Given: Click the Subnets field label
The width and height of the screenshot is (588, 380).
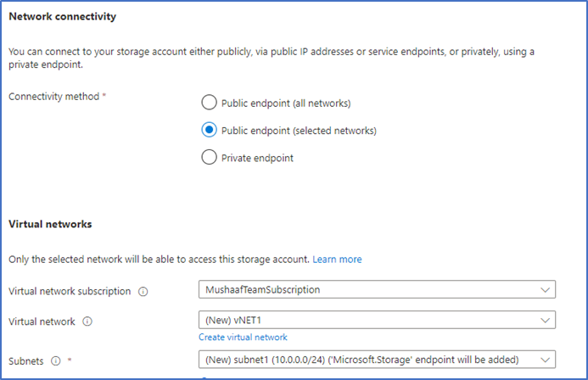Looking at the screenshot, I should (x=25, y=361).
